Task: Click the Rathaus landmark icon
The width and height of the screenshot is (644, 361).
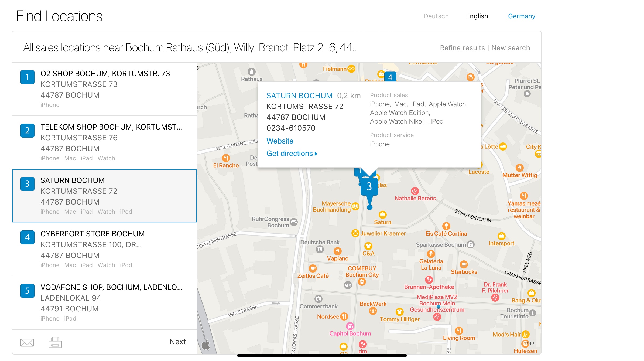Action: click(x=251, y=72)
